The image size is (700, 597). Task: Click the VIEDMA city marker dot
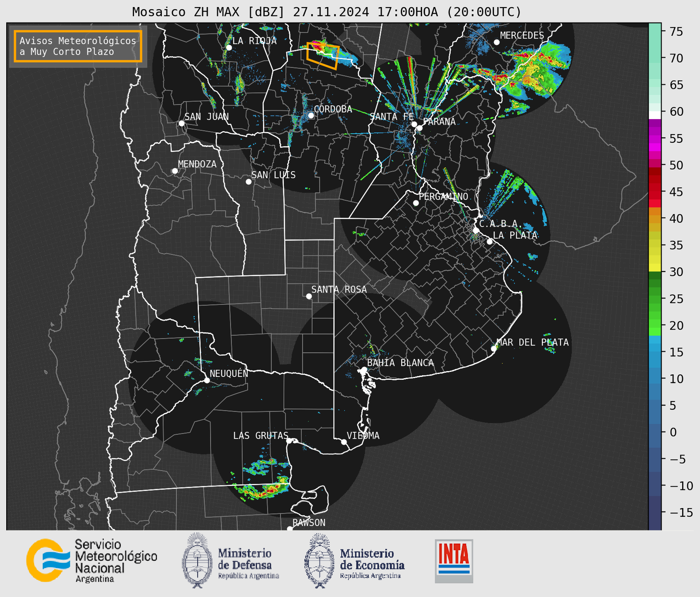point(344,442)
